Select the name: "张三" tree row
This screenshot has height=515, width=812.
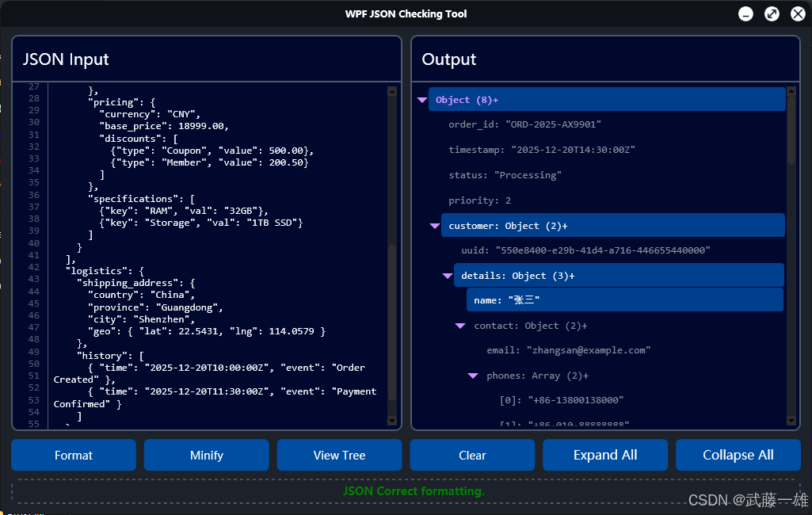625,300
